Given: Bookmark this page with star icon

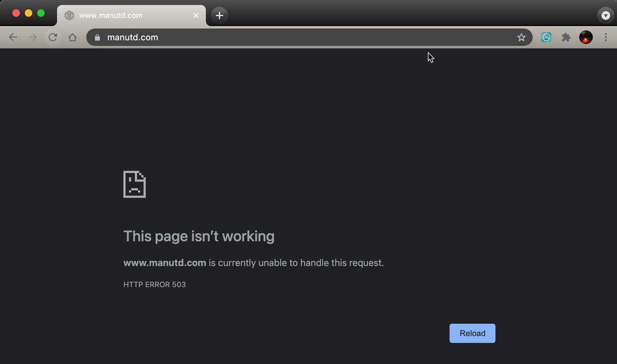Looking at the screenshot, I should click(x=521, y=37).
